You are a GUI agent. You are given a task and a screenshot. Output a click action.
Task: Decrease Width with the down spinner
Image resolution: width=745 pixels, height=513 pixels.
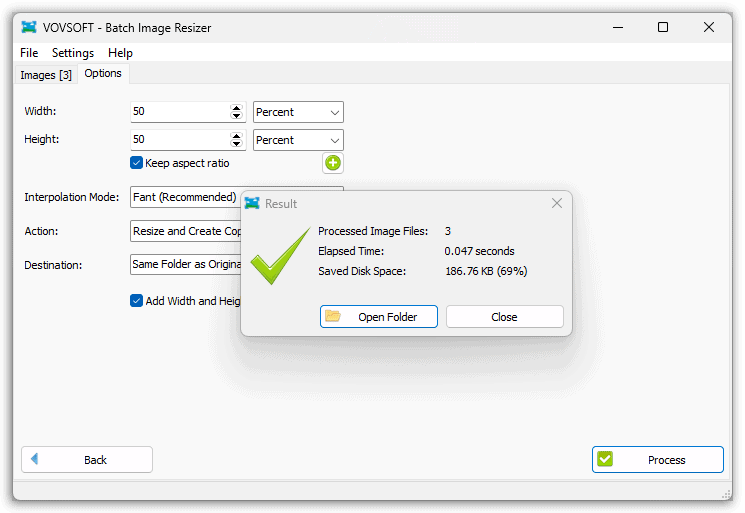[236, 115]
